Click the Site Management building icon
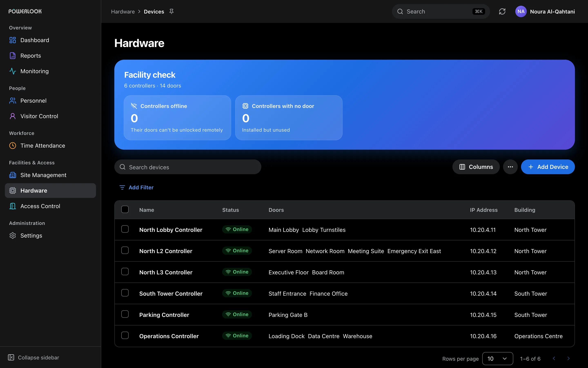This screenshot has height=368, width=588. tap(13, 175)
